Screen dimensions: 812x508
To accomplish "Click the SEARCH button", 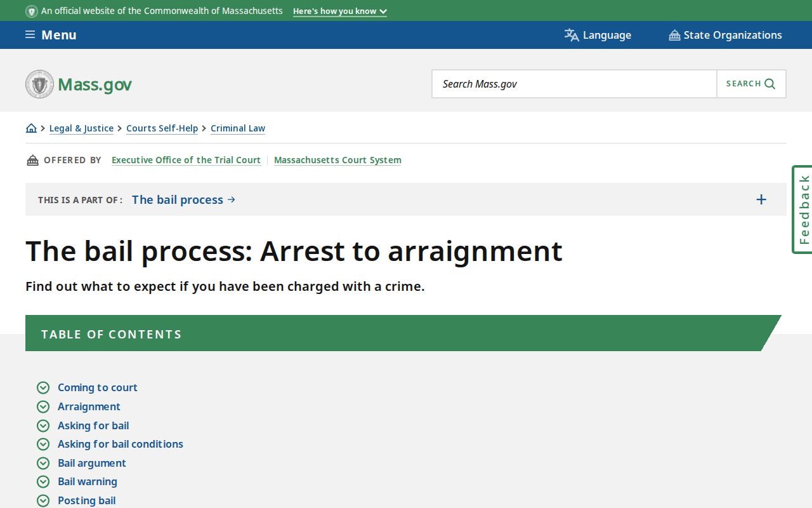I will (751, 84).
